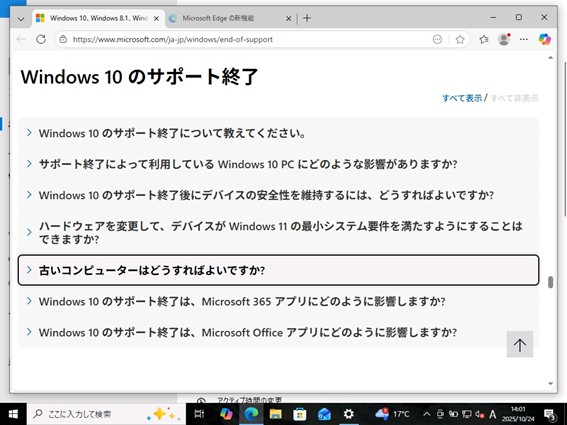The image size is (567, 425).
Task: Click the page scrollbar thumb
Action: point(550,282)
